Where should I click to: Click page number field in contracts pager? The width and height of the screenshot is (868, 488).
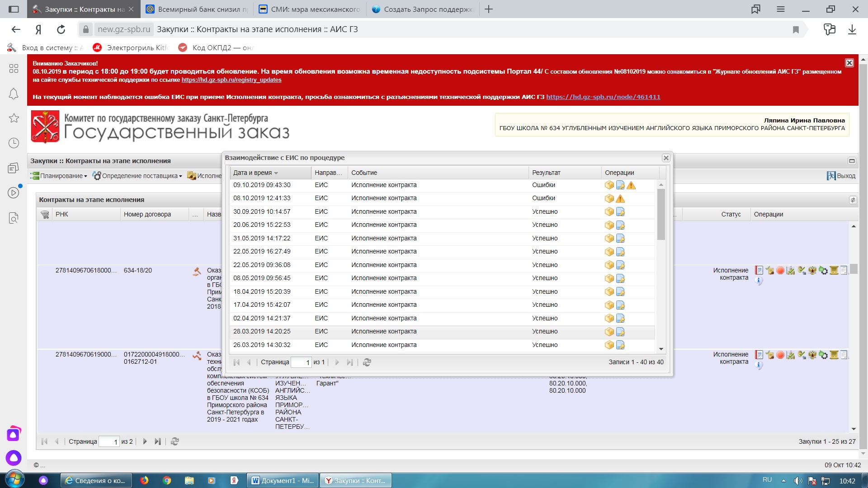[x=109, y=442]
